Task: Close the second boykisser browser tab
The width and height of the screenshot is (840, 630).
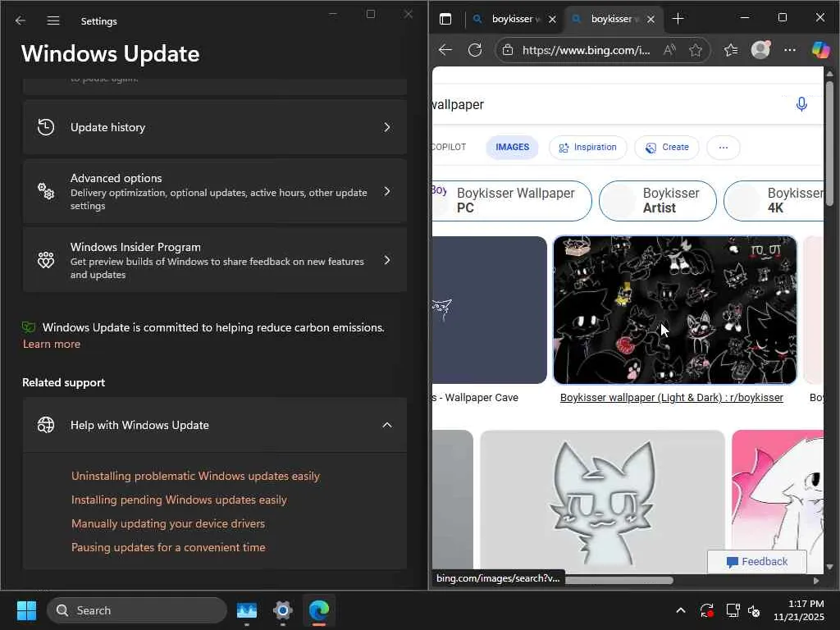Action: (x=651, y=20)
